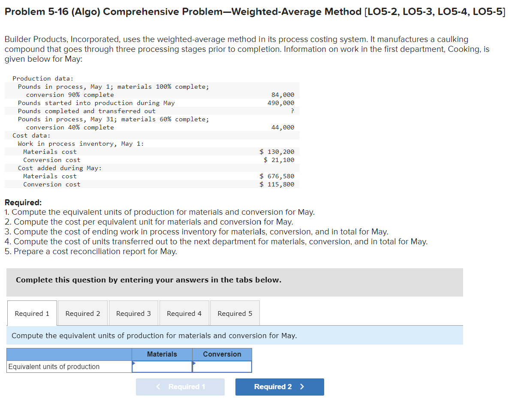Open the Required 2 tab

82,313
